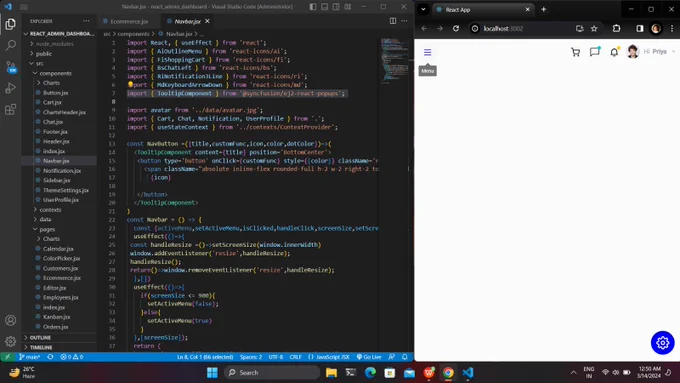This screenshot has height=383, width=680.
Task: Open browser three-dot menu
Action: coord(672,28)
